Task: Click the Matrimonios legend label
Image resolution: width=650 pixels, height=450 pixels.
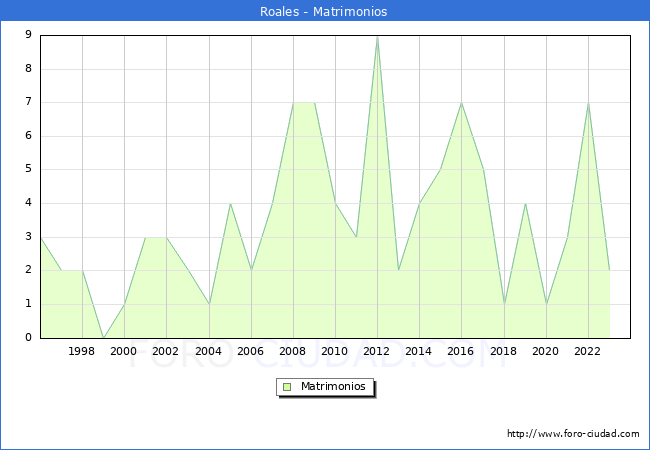Action: 333,386
